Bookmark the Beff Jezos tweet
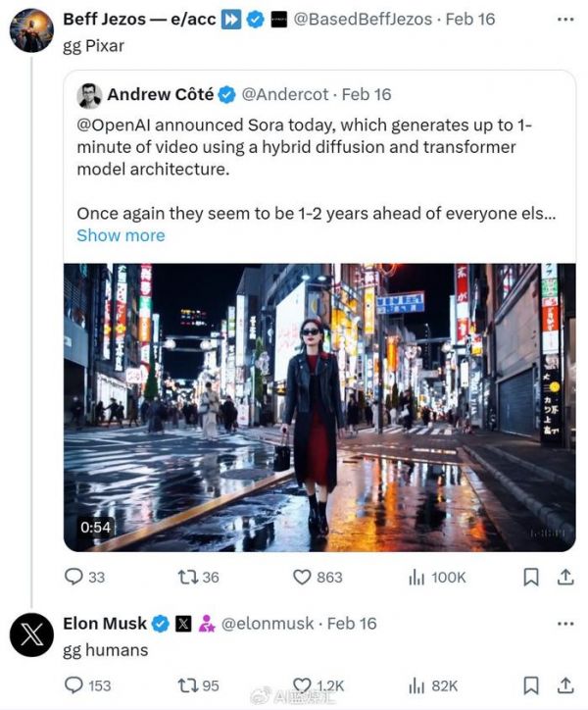The image size is (588, 710). (530, 577)
